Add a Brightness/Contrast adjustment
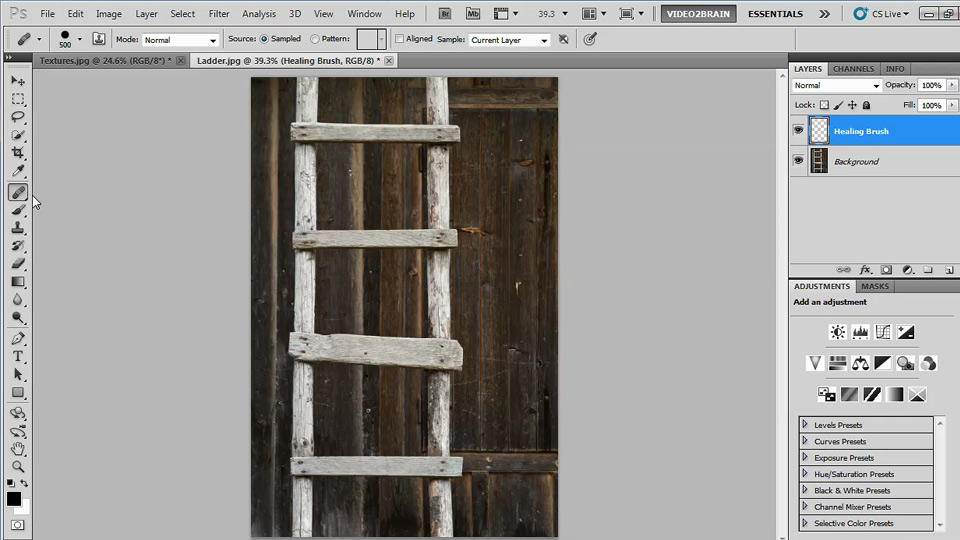 point(838,332)
